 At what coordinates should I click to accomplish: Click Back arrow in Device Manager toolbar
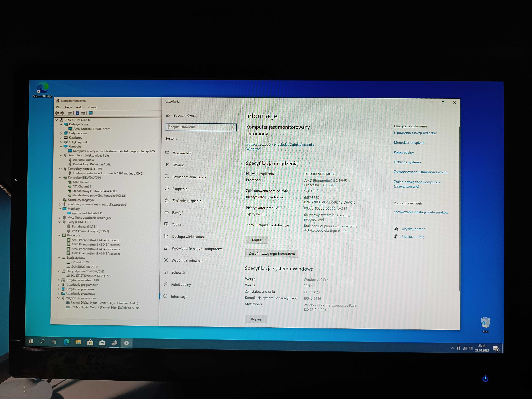click(57, 113)
